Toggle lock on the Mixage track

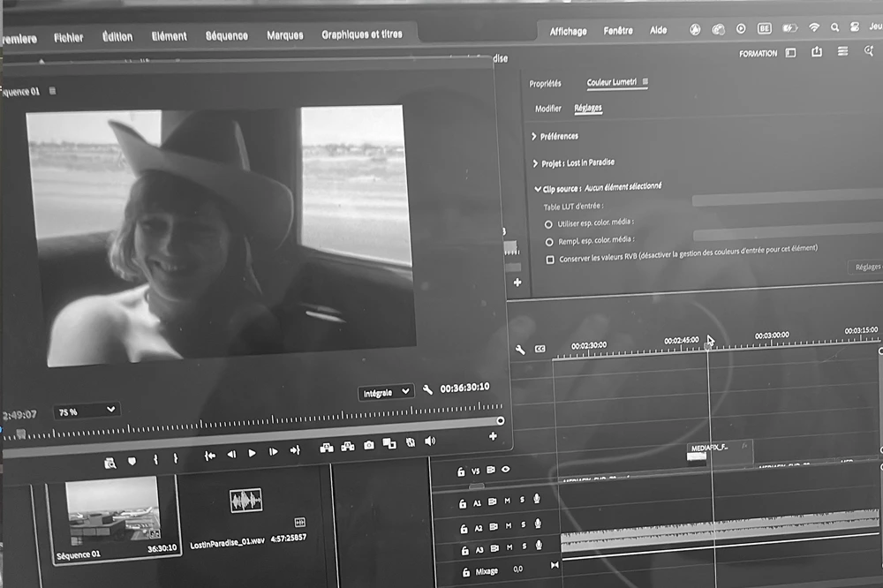465,572
